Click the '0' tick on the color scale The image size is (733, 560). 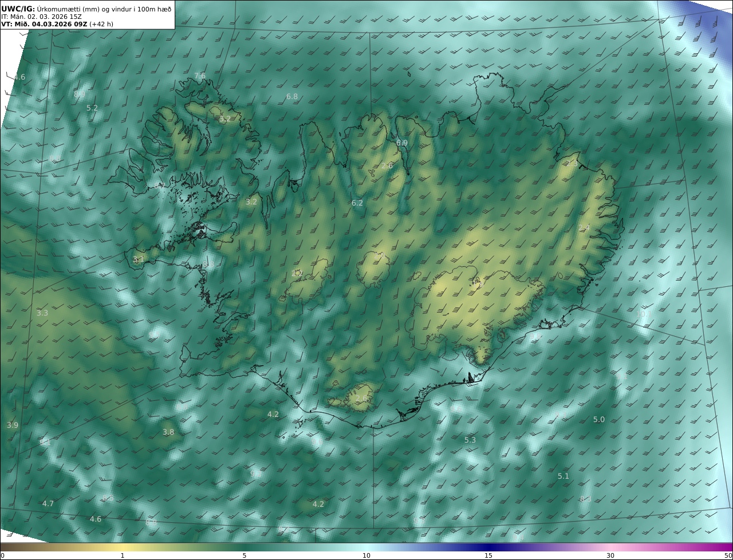(2, 555)
